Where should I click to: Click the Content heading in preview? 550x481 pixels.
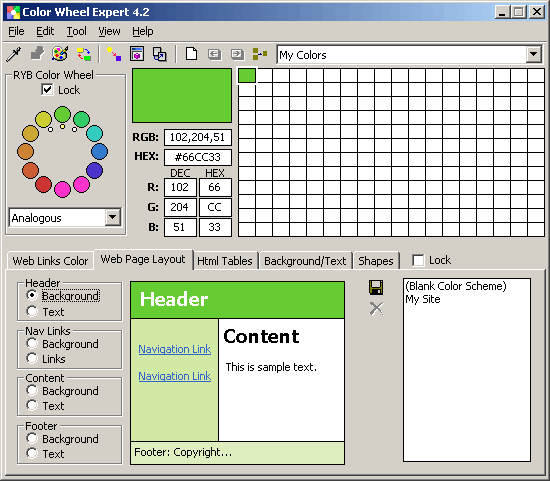point(261,336)
